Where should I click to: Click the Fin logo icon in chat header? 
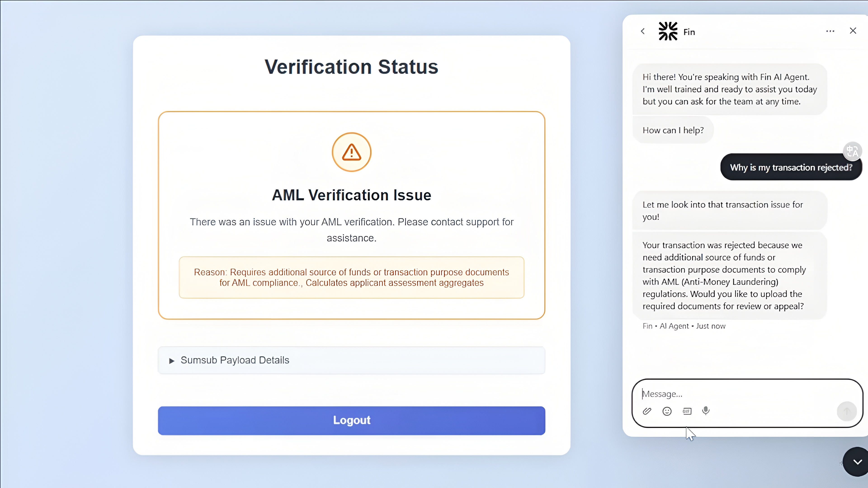tap(668, 31)
